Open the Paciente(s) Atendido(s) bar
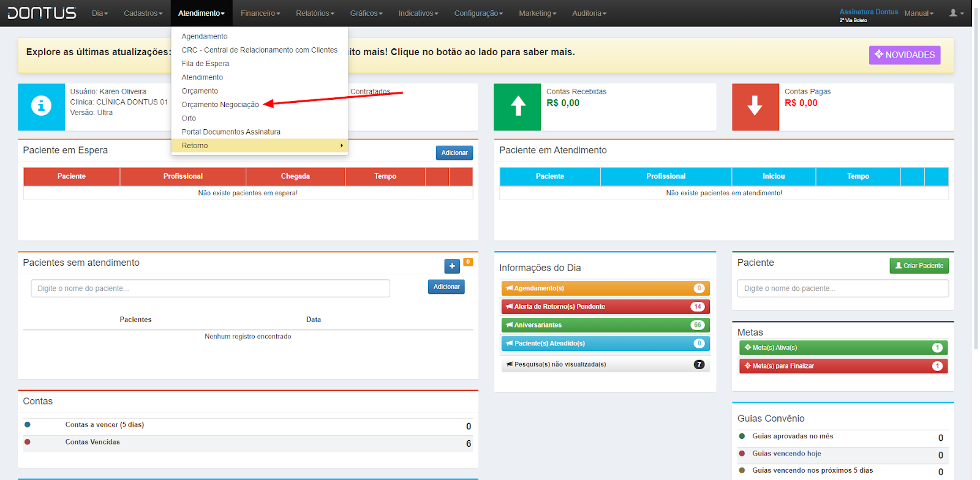 click(605, 343)
